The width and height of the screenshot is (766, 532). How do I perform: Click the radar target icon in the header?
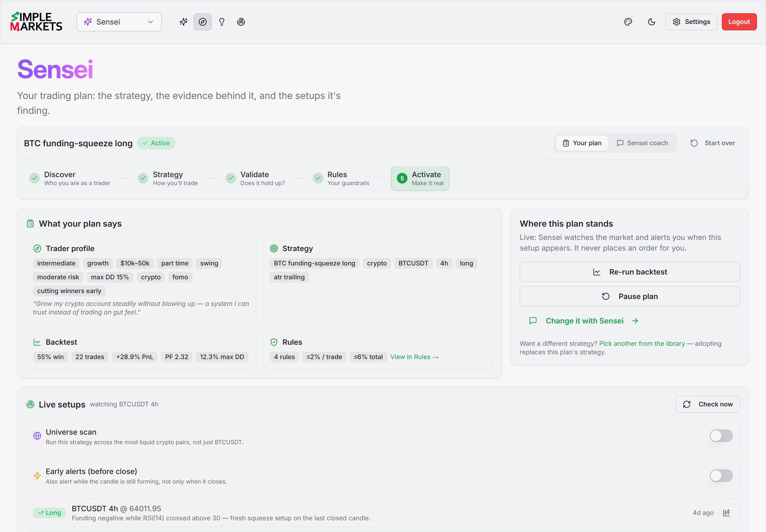241,22
